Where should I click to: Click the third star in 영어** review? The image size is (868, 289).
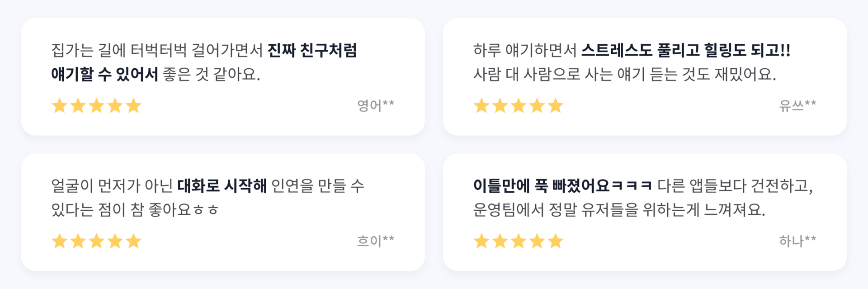tap(97, 106)
